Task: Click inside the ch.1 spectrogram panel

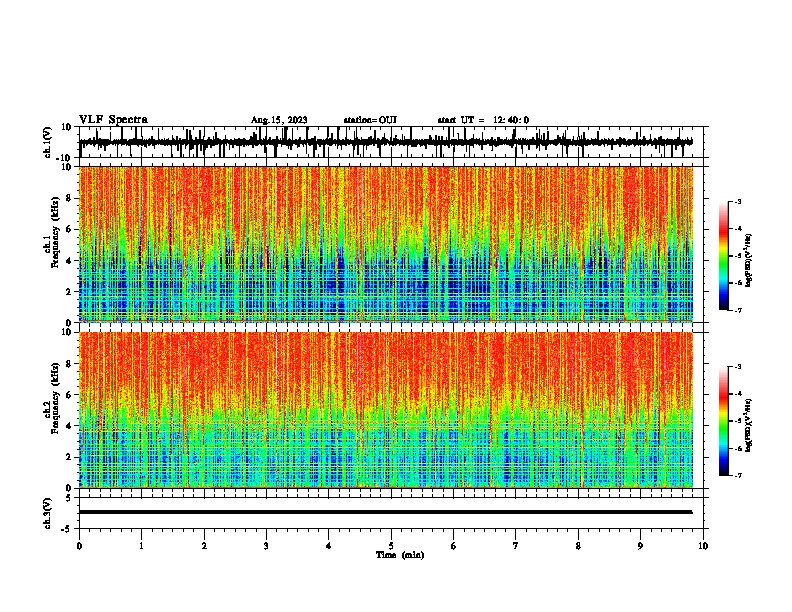Action: [386, 244]
